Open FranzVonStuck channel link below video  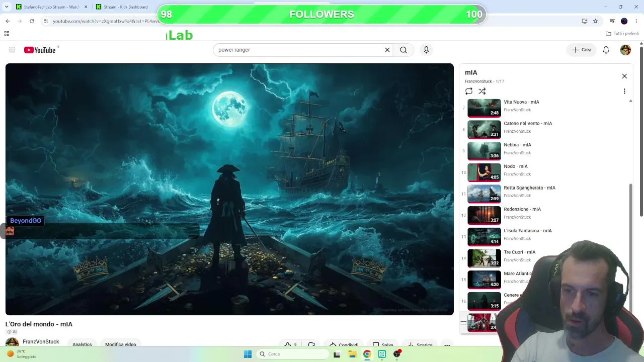click(x=41, y=342)
